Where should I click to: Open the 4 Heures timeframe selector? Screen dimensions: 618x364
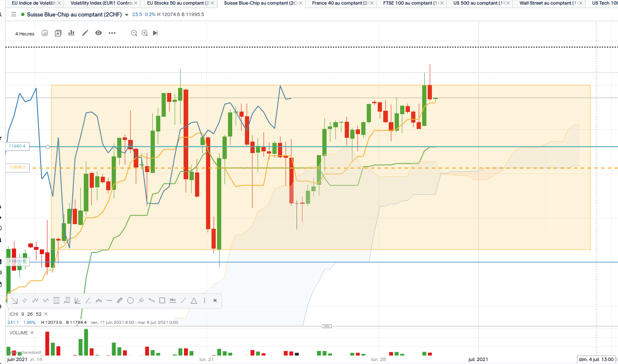(x=25, y=33)
